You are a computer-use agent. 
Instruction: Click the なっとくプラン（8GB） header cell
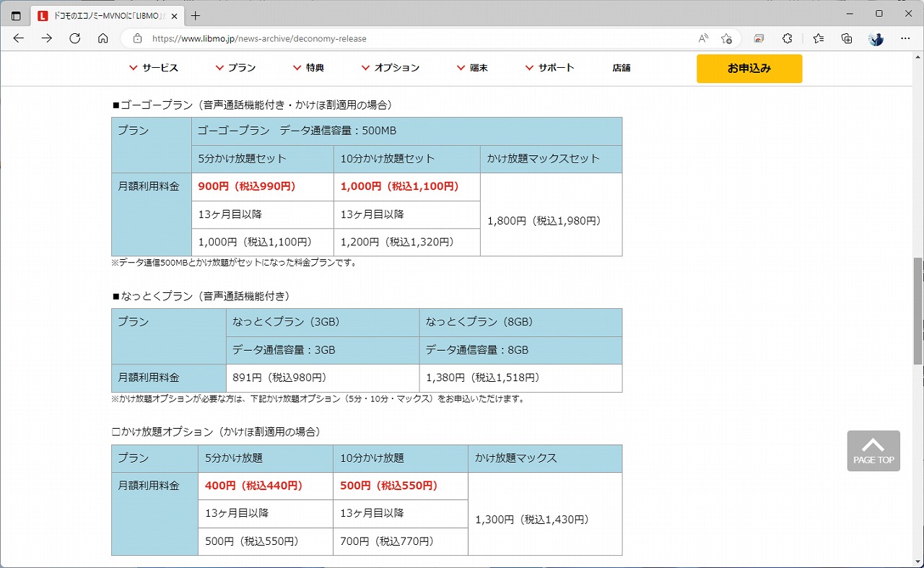(520, 323)
